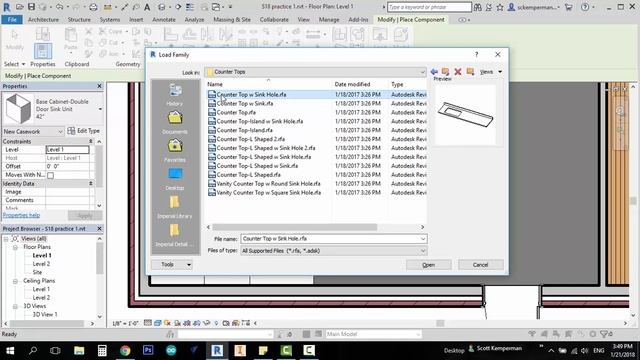Click the Windows Start button

coord(10,351)
